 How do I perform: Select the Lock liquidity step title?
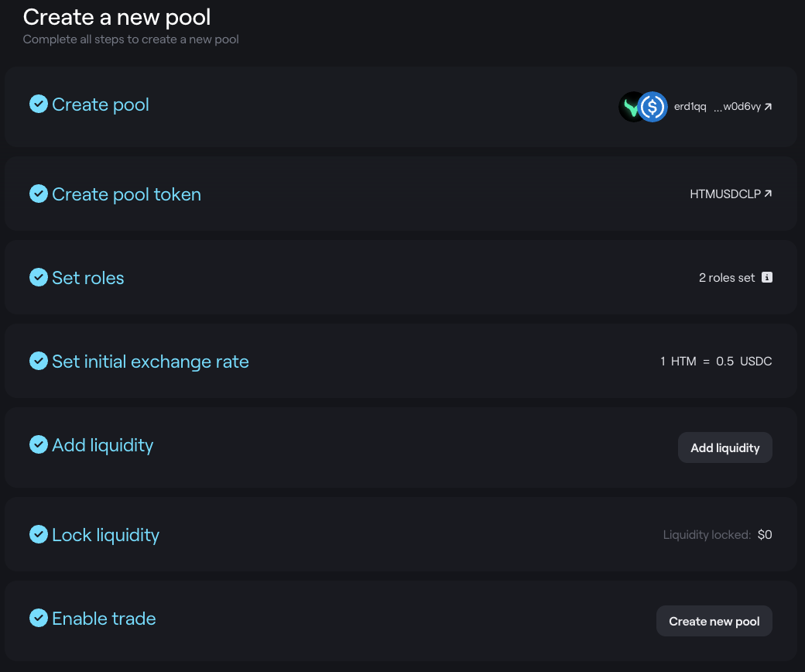(106, 535)
